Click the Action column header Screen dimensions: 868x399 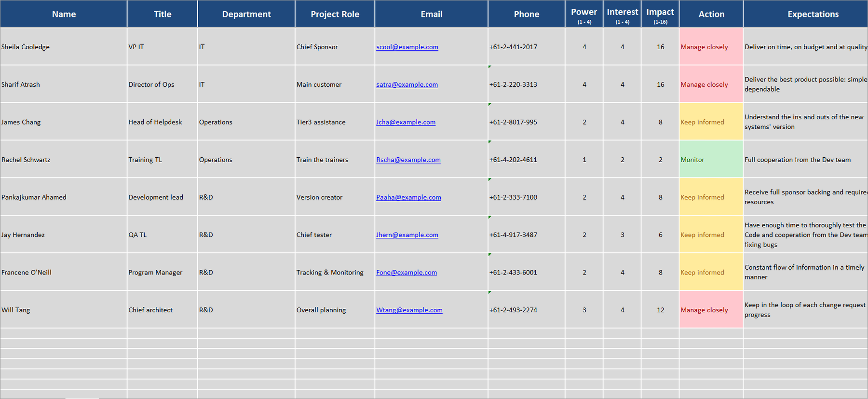pyautogui.click(x=711, y=14)
